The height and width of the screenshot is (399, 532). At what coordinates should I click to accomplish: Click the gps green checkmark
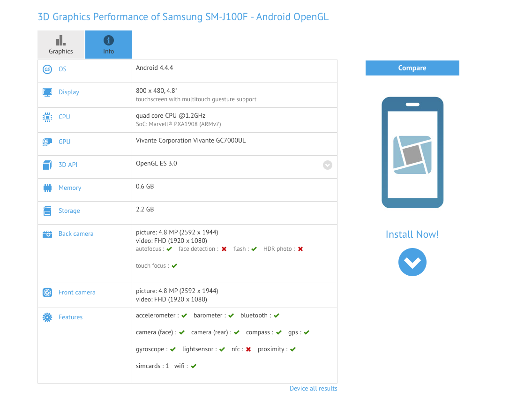coord(307,332)
